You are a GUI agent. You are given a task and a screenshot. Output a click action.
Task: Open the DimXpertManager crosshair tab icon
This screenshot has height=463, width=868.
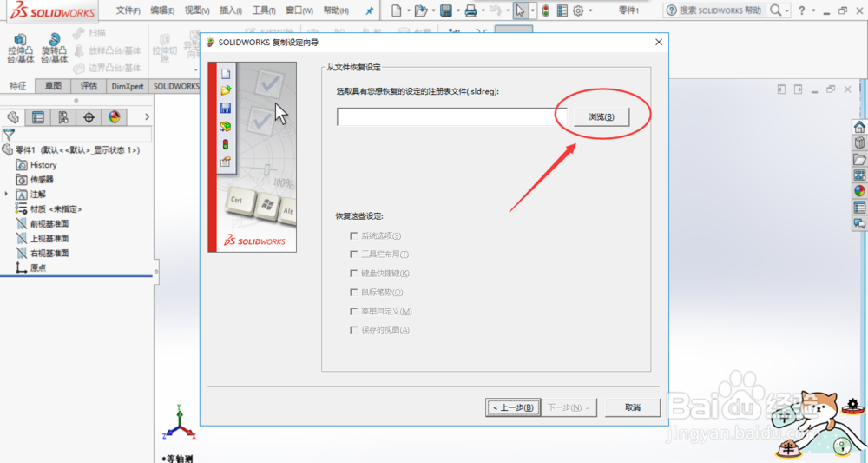89,117
